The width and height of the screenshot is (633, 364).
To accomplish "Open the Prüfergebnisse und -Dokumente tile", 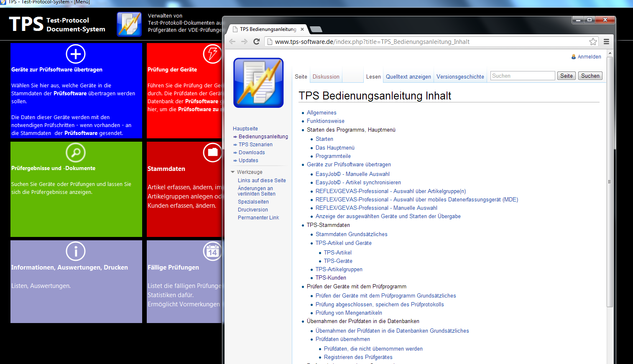I will click(x=76, y=189).
